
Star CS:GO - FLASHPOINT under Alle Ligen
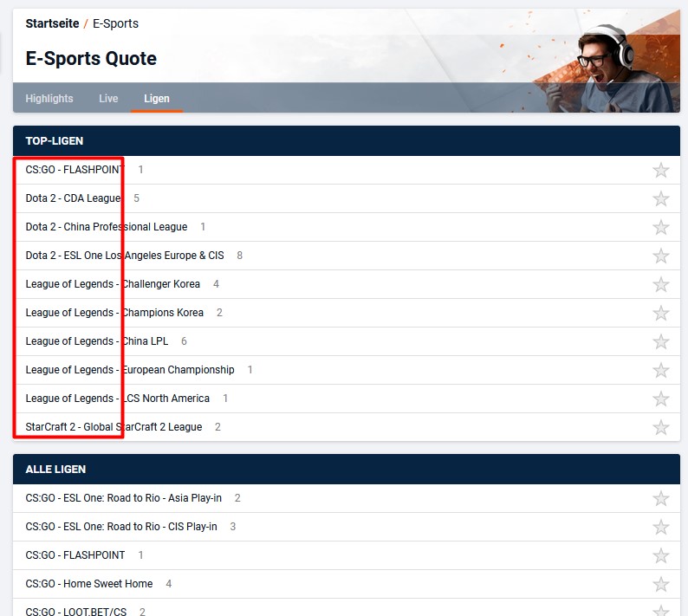click(660, 556)
